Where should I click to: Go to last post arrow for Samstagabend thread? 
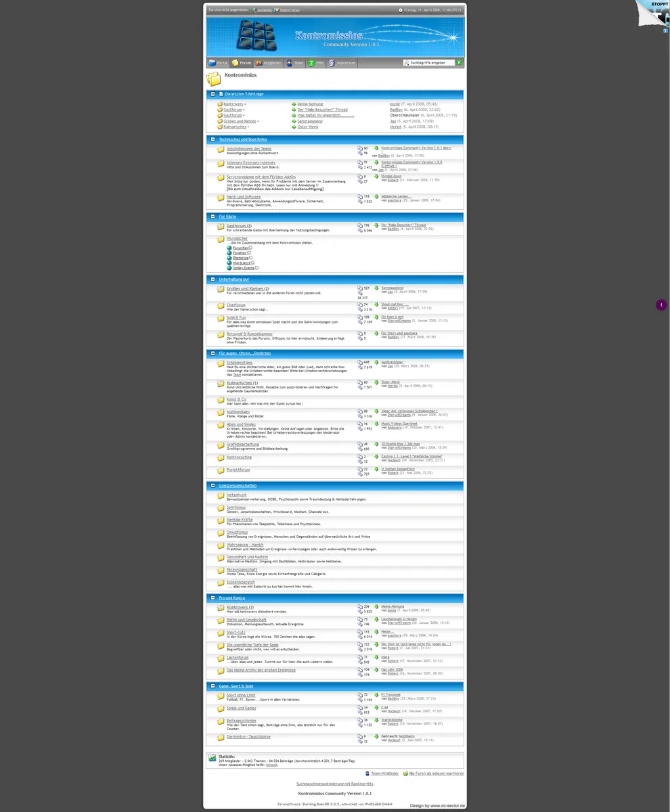click(x=376, y=288)
